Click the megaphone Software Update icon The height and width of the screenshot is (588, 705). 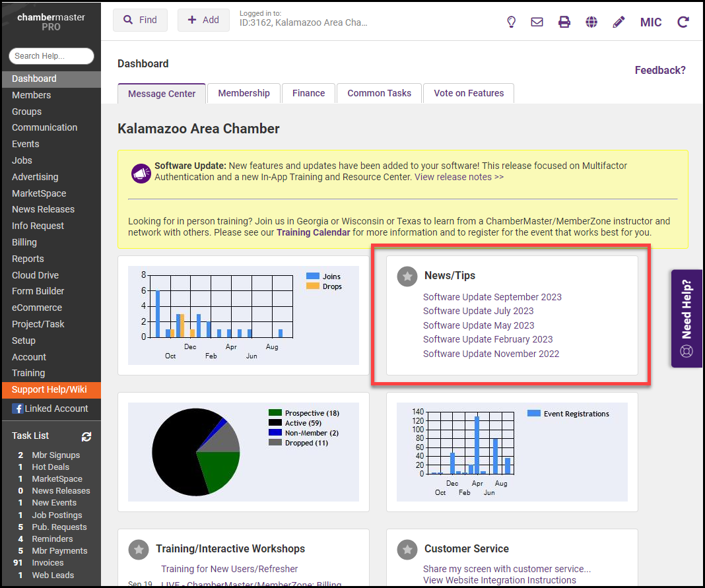(141, 172)
